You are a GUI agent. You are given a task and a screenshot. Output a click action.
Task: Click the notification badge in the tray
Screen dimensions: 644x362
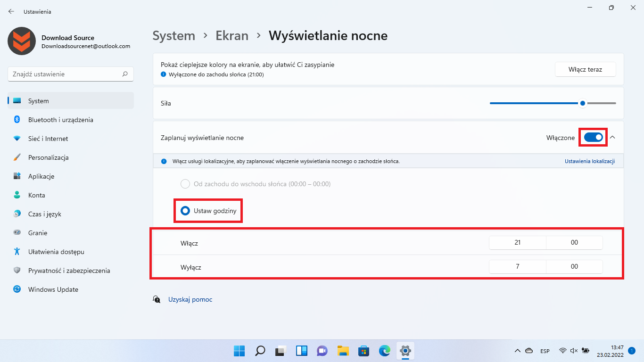631,351
